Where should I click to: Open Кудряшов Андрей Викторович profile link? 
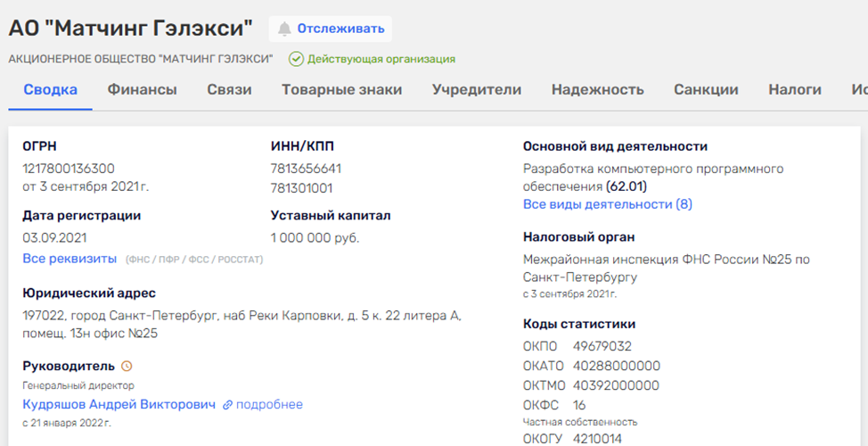(x=119, y=404)
